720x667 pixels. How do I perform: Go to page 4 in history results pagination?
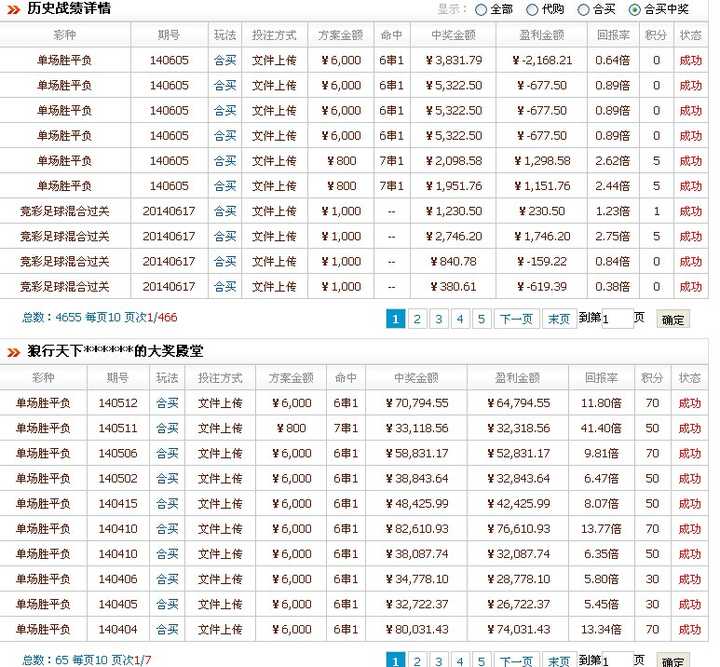(x=460, y=319)
